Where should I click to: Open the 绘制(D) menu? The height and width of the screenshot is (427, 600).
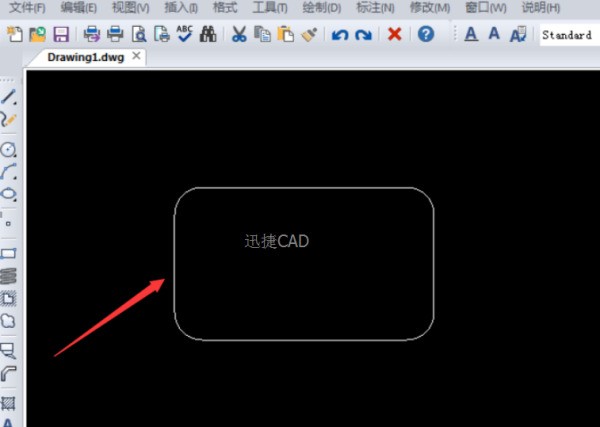coord(321,7)
